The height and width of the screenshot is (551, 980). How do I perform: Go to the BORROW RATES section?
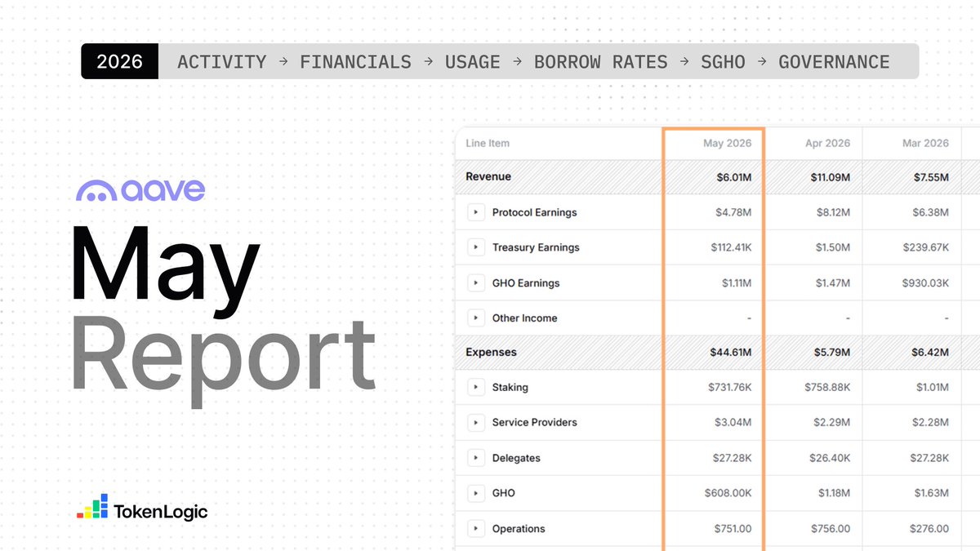[600, 62]
